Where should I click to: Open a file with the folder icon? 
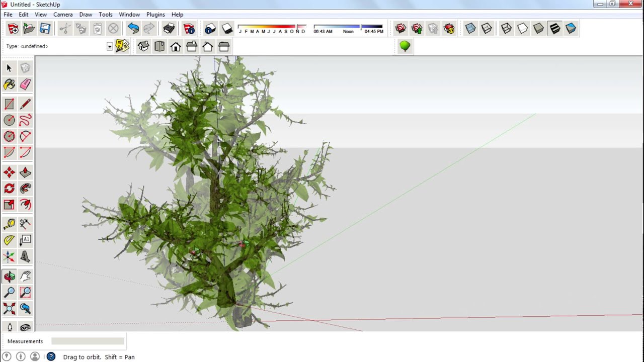pyautogui.click(x=29, y=29)
